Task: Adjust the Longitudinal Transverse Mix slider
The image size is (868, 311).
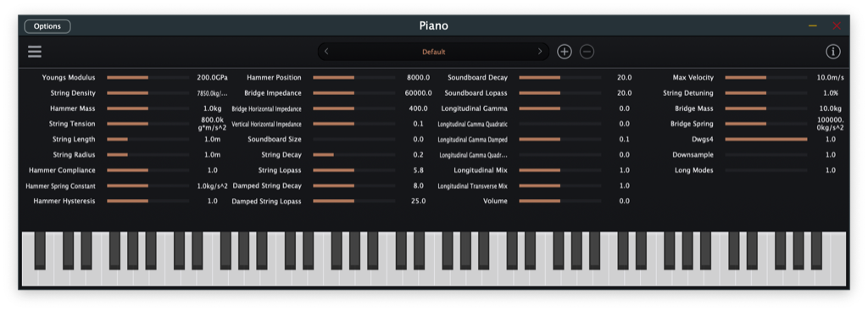Action: point(560,186)
